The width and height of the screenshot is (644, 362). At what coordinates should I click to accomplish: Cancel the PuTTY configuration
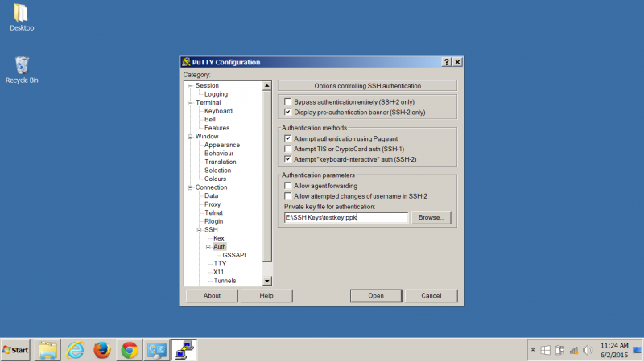pos(431,295)
